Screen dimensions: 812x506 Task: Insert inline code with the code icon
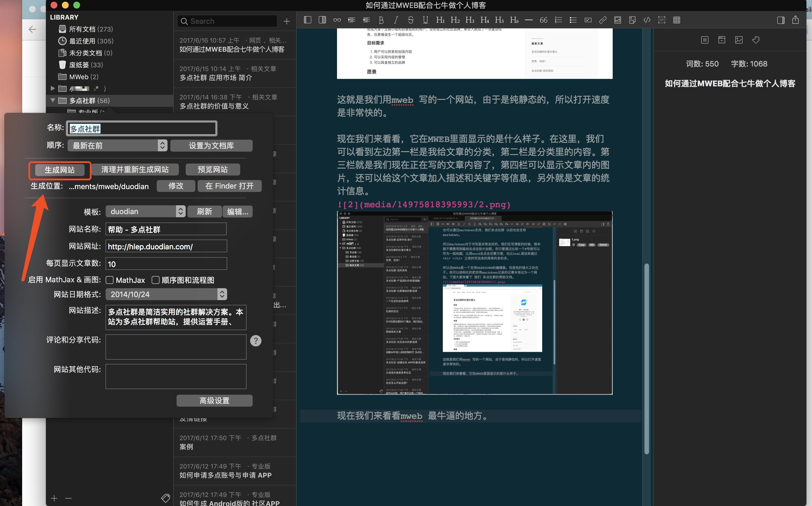click(647, 20)
